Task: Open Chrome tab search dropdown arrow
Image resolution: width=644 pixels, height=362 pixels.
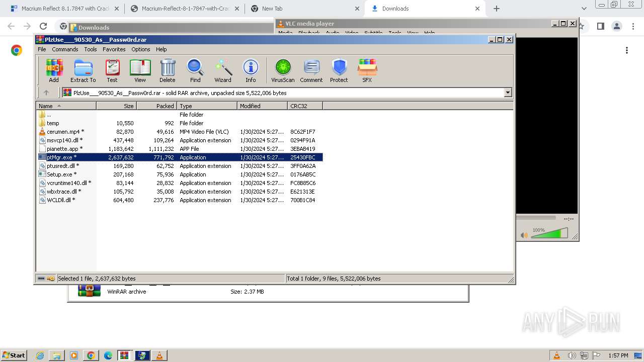Action: click(584, 9)
